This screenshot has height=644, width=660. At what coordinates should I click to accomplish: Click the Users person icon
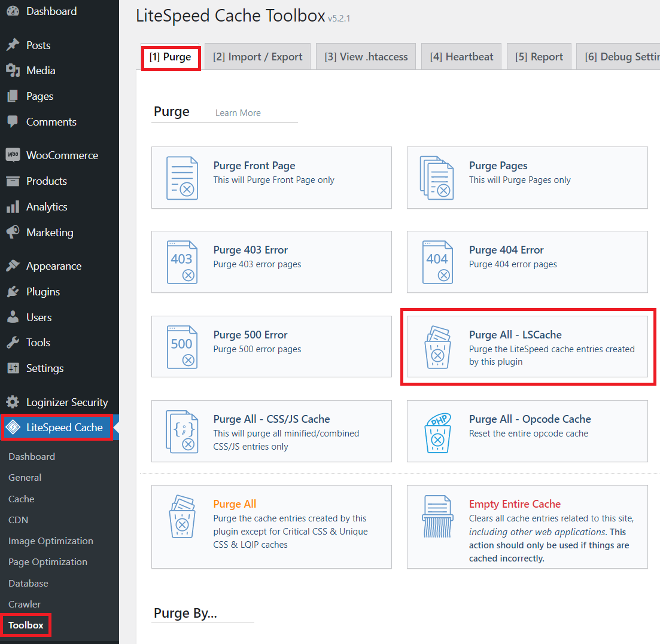(x=13, y=317)
